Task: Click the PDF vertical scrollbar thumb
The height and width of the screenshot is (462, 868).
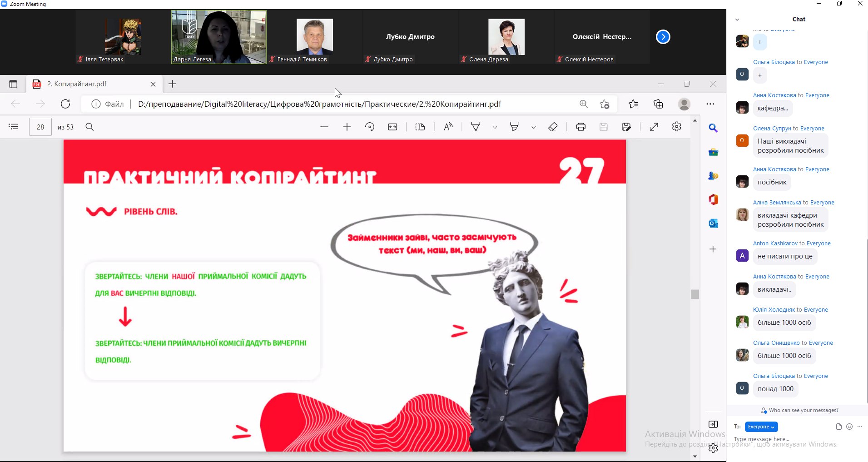Action: pos(695,294)
